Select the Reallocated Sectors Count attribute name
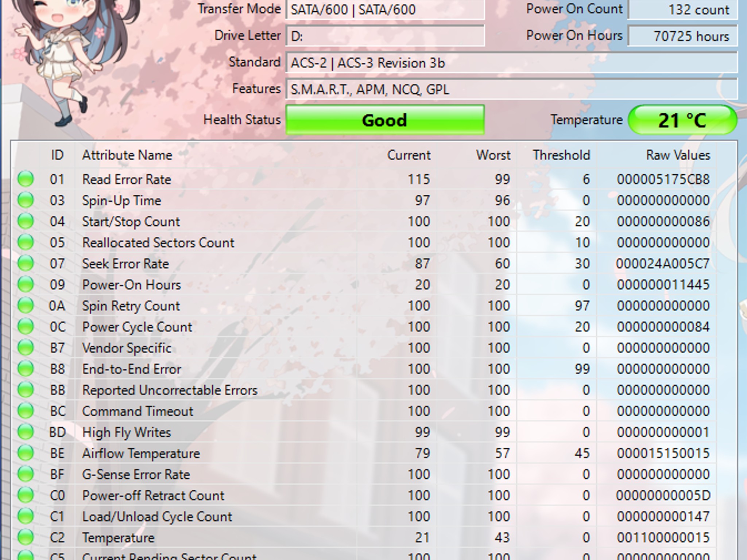Viewport: 747px width, 560px height. 158,243
